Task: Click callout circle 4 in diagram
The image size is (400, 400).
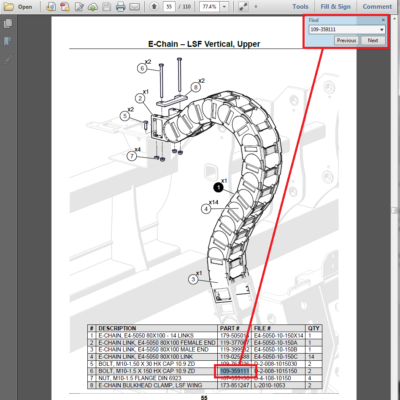Action: click(x=206, y=209)
